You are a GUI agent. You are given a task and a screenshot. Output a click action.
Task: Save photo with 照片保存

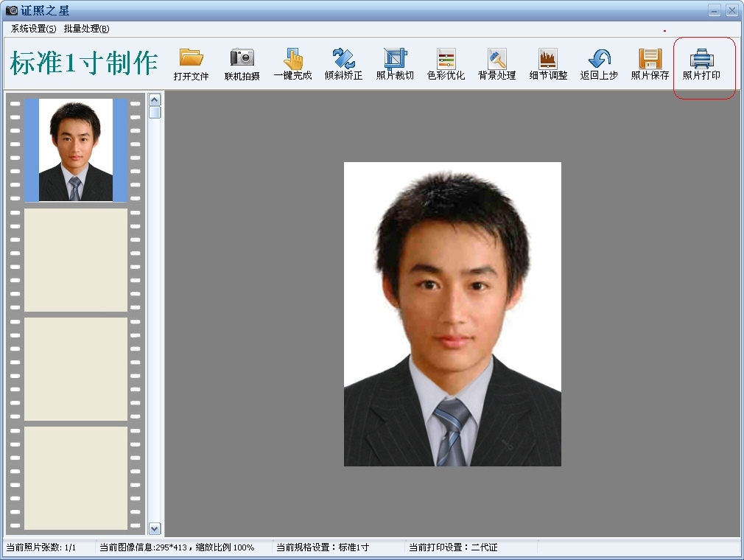(x=650, y=64)
